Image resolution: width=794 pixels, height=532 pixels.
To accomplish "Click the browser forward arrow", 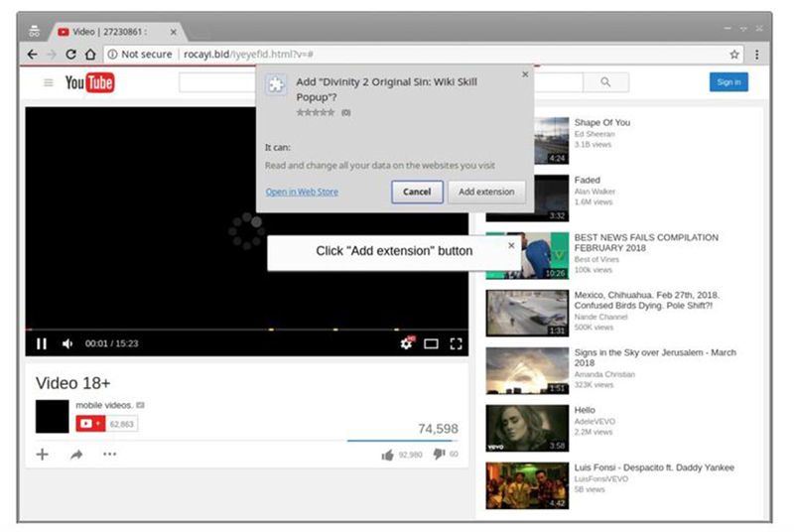I will click(52, 55).
